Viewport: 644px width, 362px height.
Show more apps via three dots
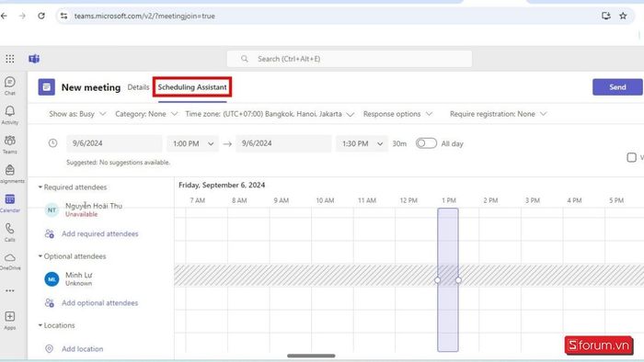click(10, 290)
